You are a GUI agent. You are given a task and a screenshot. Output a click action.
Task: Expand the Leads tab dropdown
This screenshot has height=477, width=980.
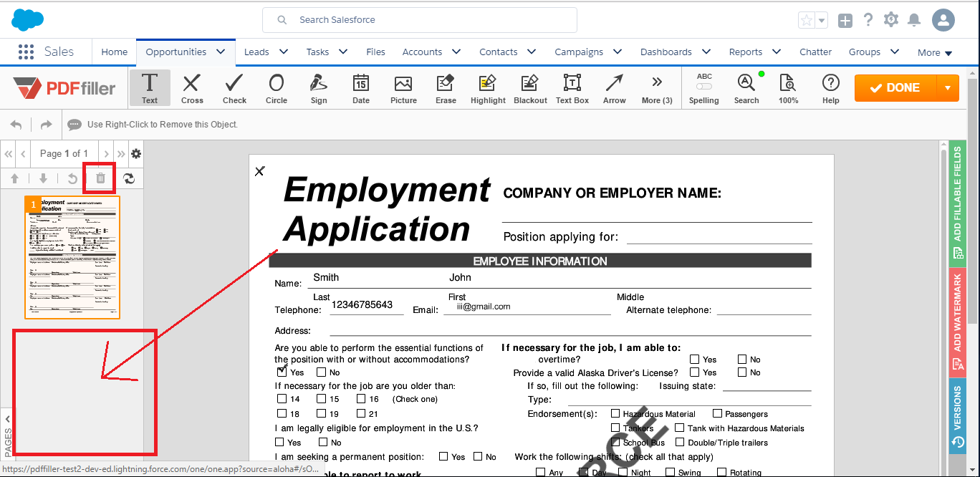284,52
